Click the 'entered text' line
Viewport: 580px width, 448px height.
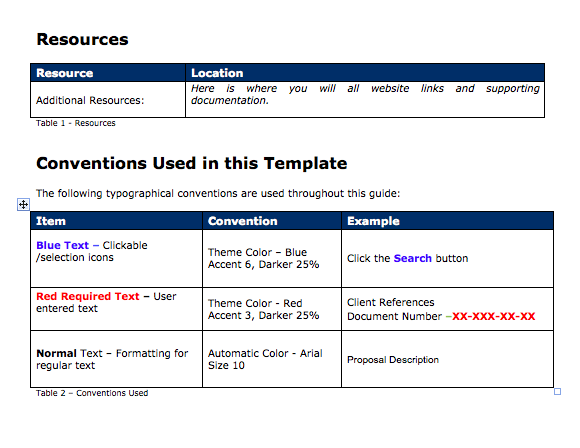point(67,309)
